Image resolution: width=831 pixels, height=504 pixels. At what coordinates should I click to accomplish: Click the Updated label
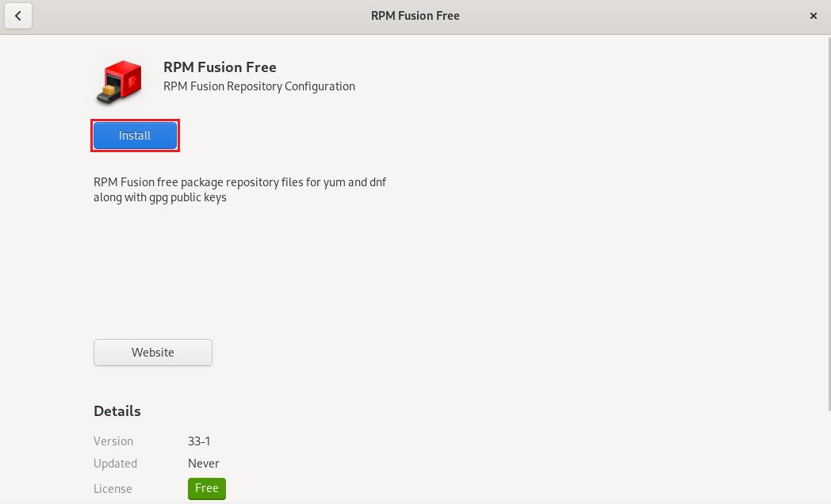(x=115, y=464)
